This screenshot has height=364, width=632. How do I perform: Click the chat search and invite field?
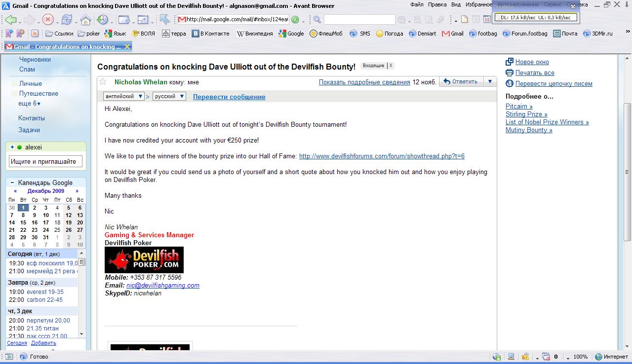pos(45,161)
